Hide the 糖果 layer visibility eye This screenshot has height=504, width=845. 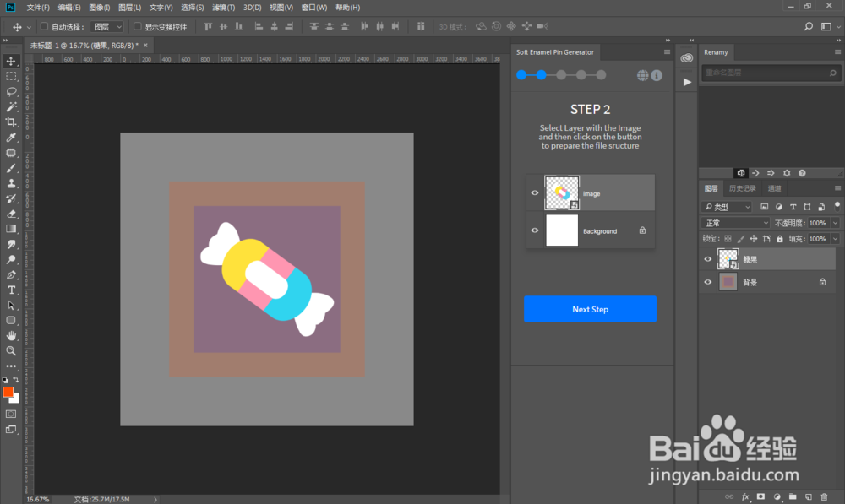tap(707, 259)
